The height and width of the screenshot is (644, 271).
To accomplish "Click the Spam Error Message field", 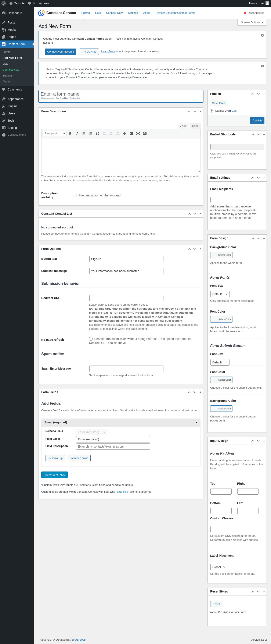I will pos(126,369).
